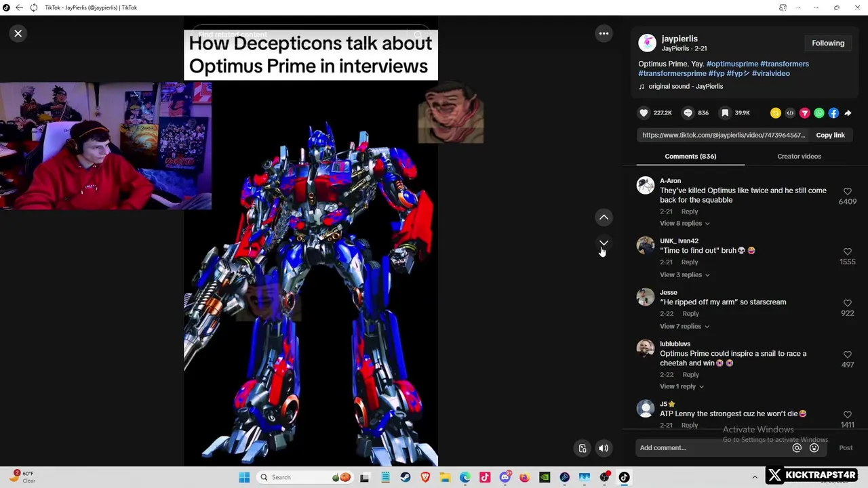This screenshot has height=488, width=868.
Task: Open the Windows Start menu
Action: [244, 477]
